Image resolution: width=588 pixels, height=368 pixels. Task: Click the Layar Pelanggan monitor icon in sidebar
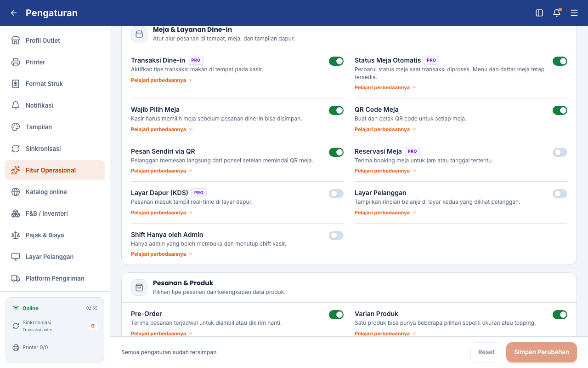(x=16, y=257)
